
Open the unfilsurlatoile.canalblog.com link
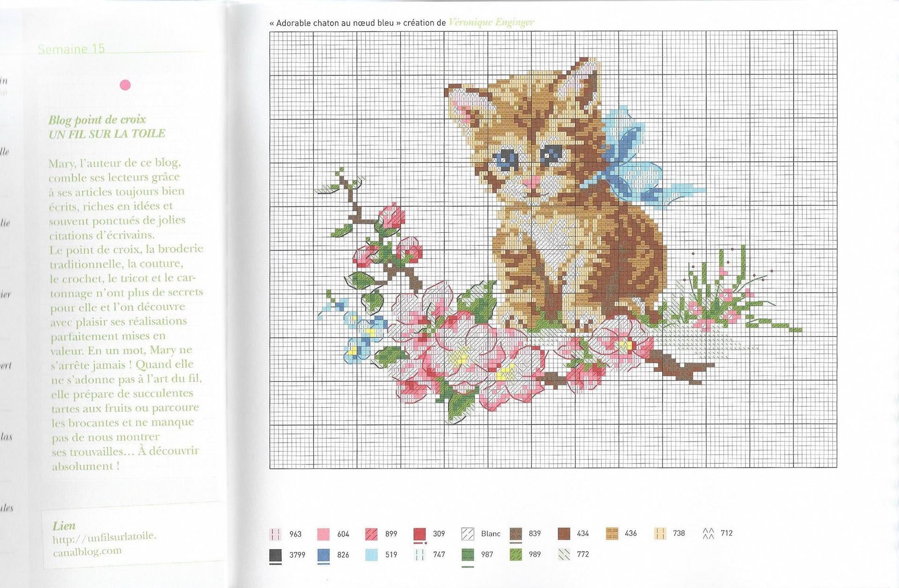coord(104,544)
